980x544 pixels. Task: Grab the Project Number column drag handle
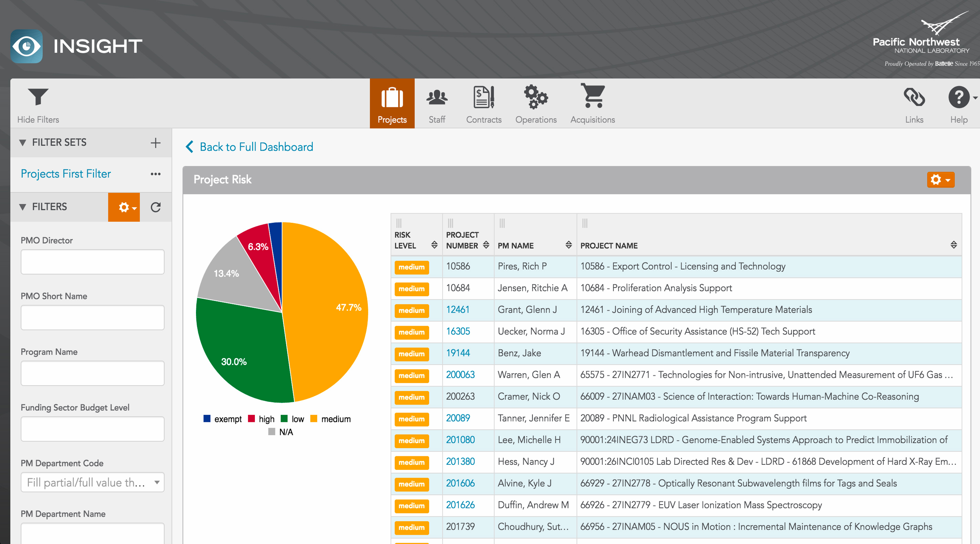451,223
